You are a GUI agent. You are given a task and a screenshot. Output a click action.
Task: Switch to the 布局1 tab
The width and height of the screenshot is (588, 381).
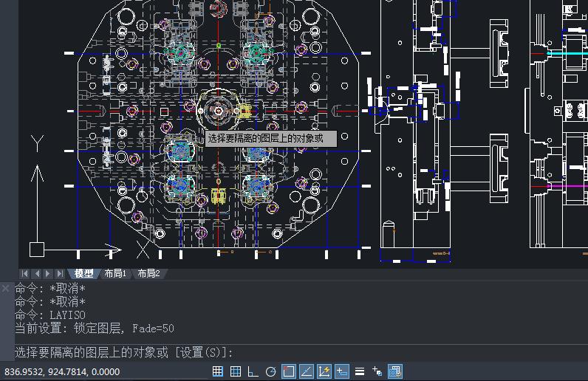click(x=115, y=274)
